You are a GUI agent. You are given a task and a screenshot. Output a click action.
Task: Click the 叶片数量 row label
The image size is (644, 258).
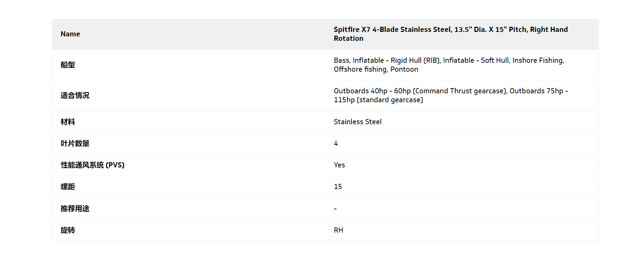(x=75, y=143)
